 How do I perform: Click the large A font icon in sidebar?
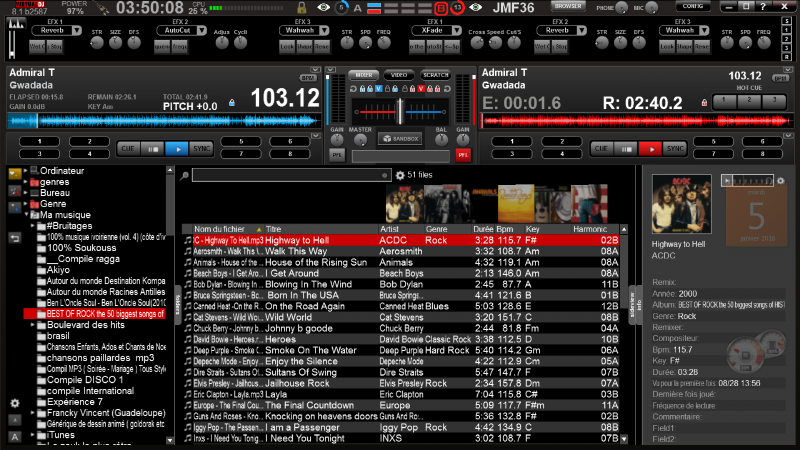coord(15,437)
